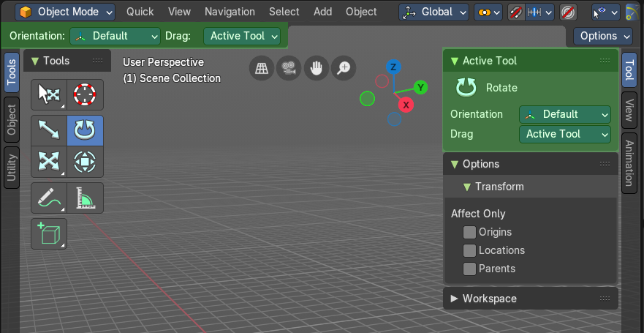Open the selectability and visibility dropdown
This screenshot has height=333, width=644.
click(x=606, y=12)
